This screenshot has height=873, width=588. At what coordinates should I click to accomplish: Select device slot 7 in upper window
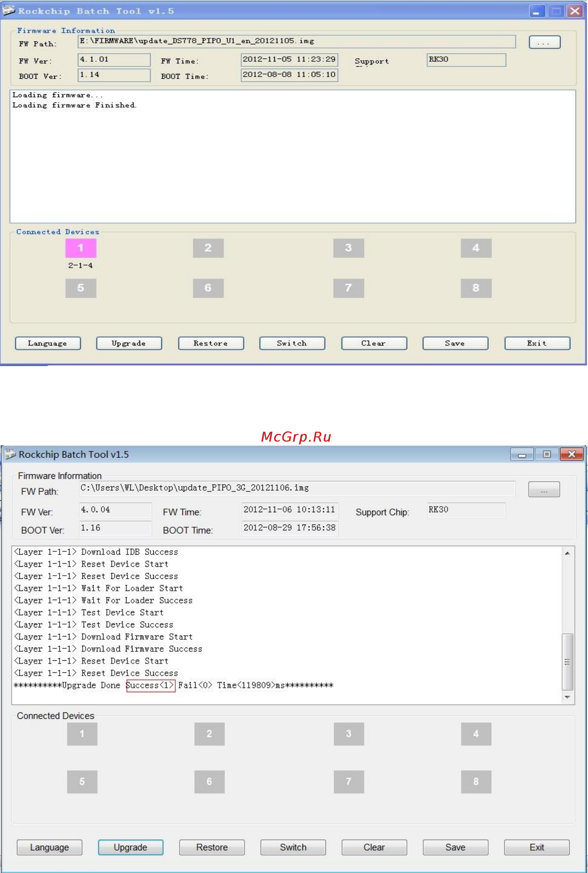pos(349,288)
